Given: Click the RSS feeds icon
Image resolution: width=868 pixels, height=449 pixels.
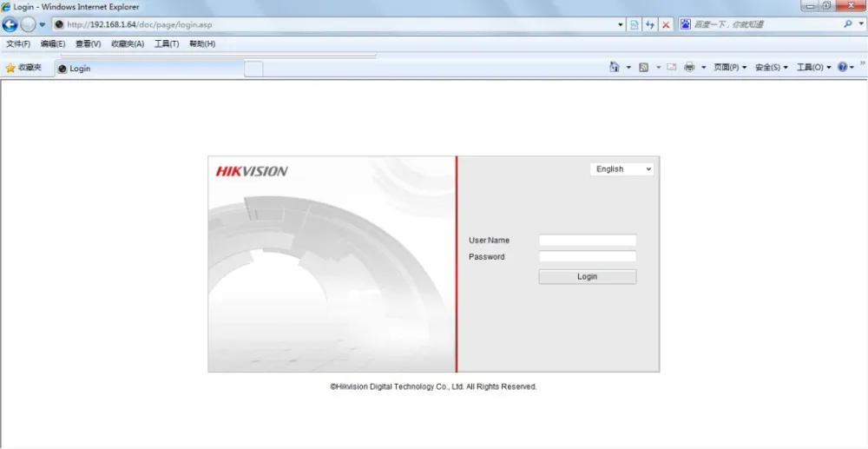Looking at the screenshot, I should [x=644, y=68].
